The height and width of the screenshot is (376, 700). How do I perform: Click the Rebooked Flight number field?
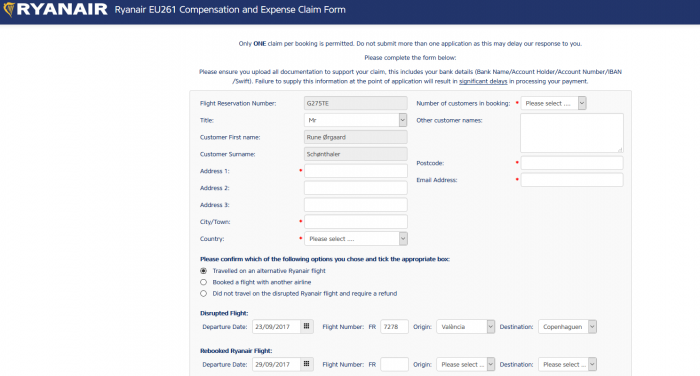click(394, 364)
